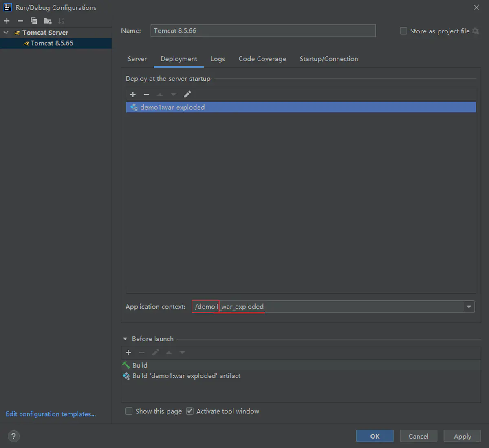Add new run configuration with plus icon
This screenshot has height=448, width=489.
pos(7,21)
